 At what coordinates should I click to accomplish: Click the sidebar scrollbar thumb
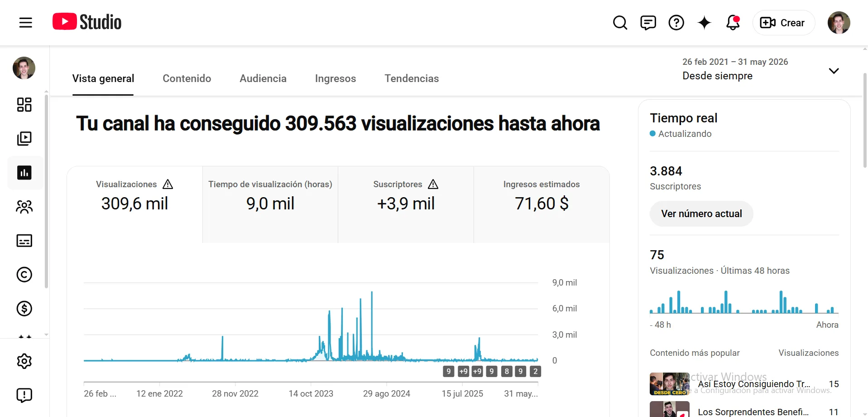click(x=46, y=190)
